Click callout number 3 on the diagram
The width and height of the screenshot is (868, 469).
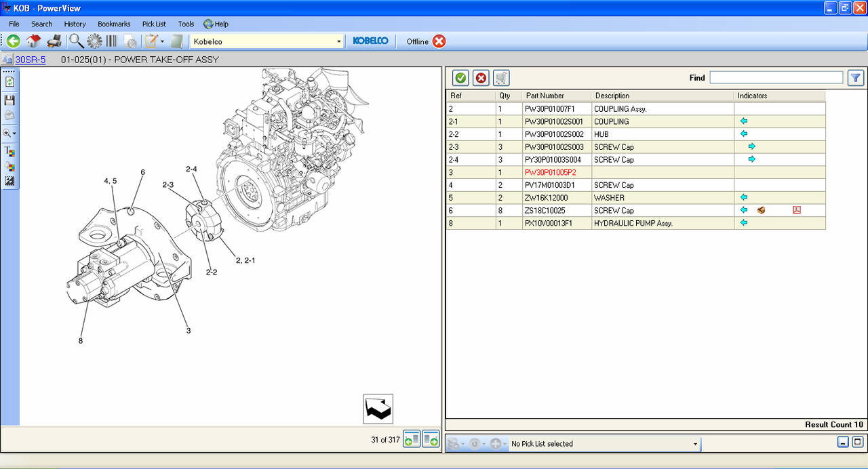coord(189,331)
